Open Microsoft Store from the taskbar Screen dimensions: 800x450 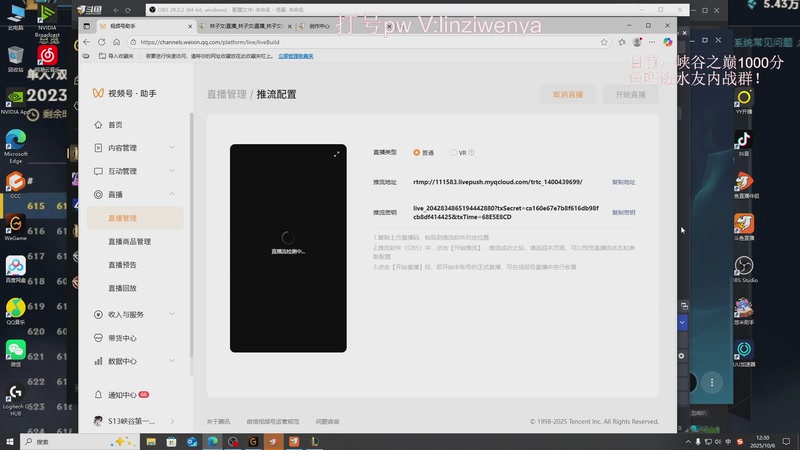pyautogui.click(x=171, y=441)
